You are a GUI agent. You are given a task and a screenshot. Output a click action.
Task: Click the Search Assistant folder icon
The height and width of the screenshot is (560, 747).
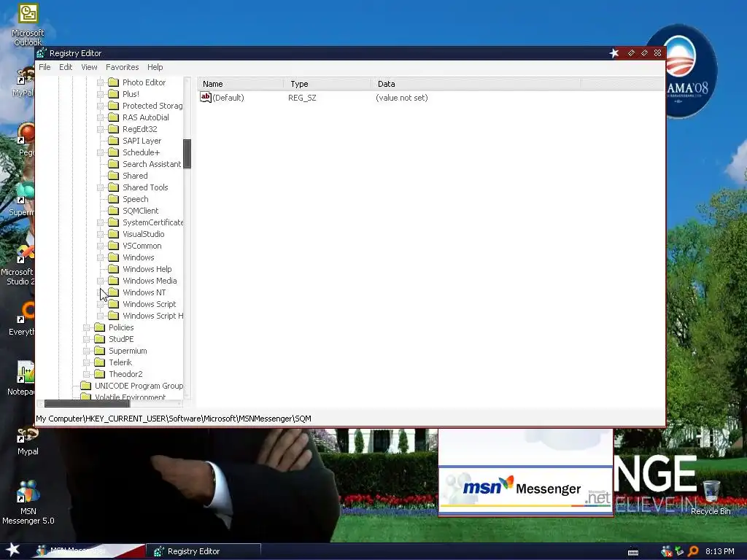(113, 164)
